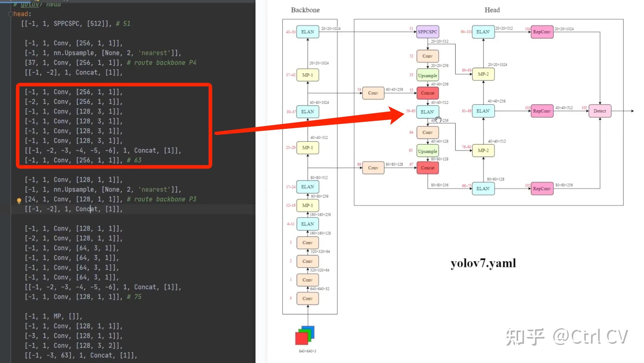Click the ELAN' block labeled 56~63
Viewport: 644px width, 363px height.
point(427,112)
